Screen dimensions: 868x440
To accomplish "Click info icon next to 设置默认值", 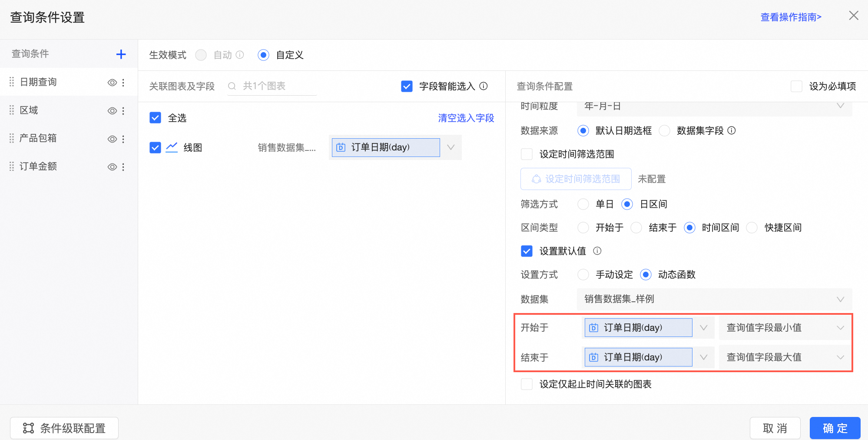I will coord(597,251).
